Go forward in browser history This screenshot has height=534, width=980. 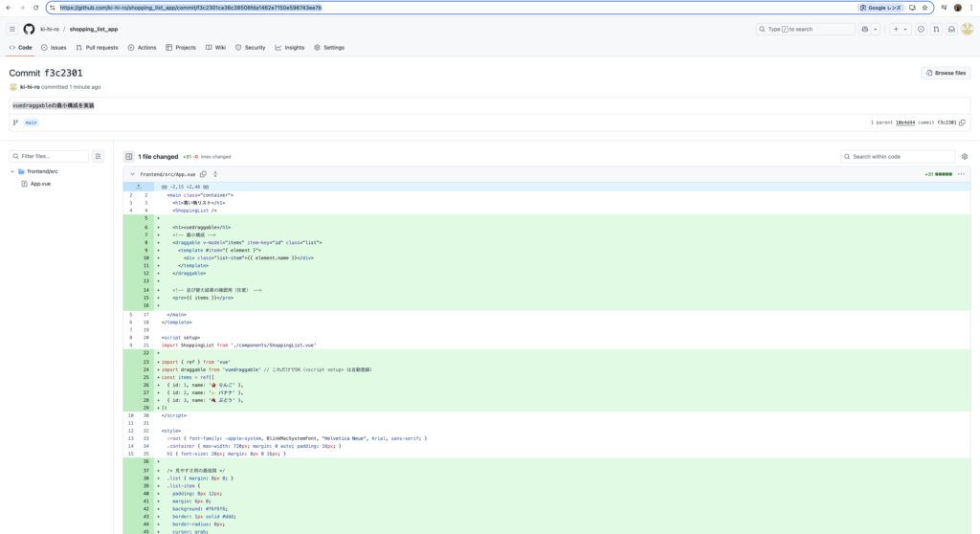coord(22,8)
